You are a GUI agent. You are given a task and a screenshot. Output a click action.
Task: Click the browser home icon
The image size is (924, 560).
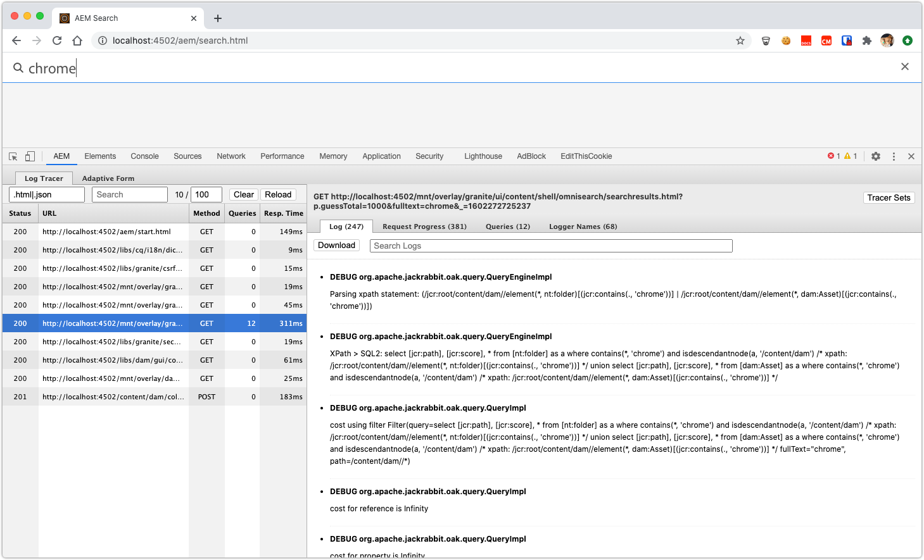point(77,40)
